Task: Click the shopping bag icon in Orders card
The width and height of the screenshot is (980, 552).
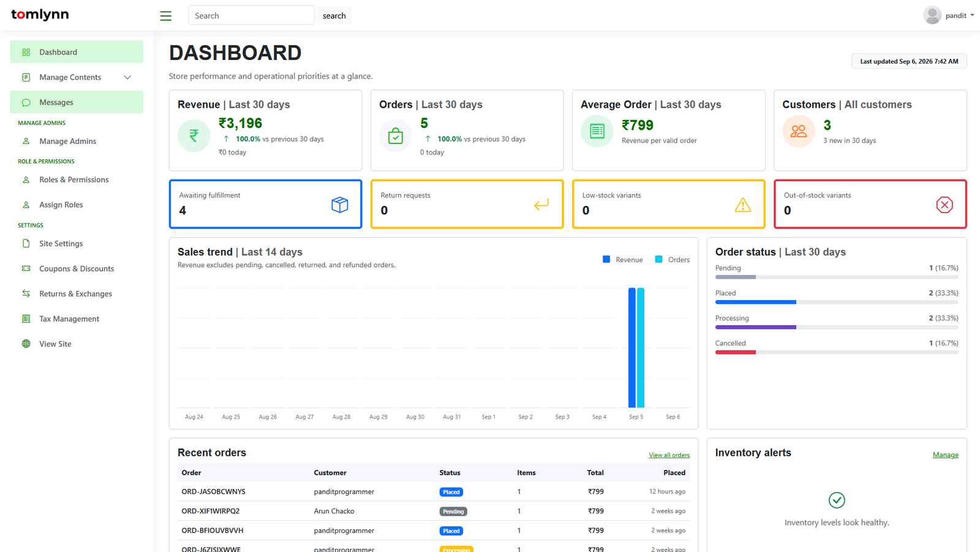Action: 396,135
